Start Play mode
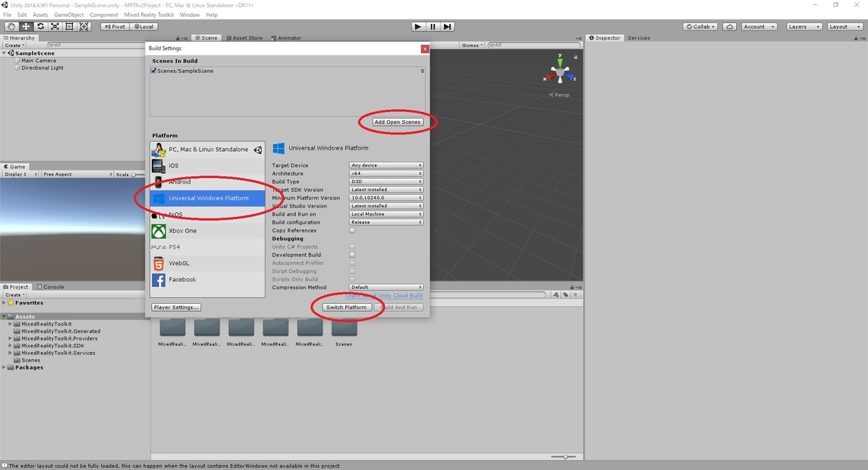Image resolution: width=868 pixels, height=470 pixels. (418, 27)
